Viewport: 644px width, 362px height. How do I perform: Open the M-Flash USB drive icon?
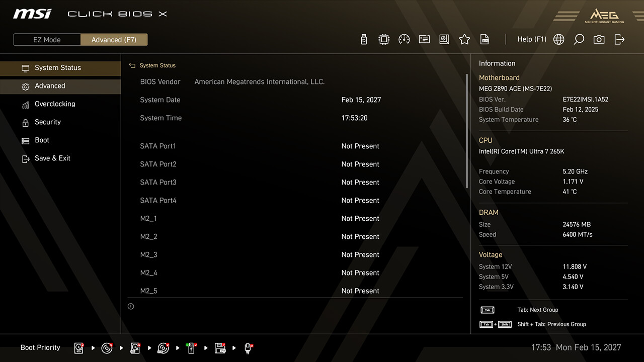pos(364,39)
